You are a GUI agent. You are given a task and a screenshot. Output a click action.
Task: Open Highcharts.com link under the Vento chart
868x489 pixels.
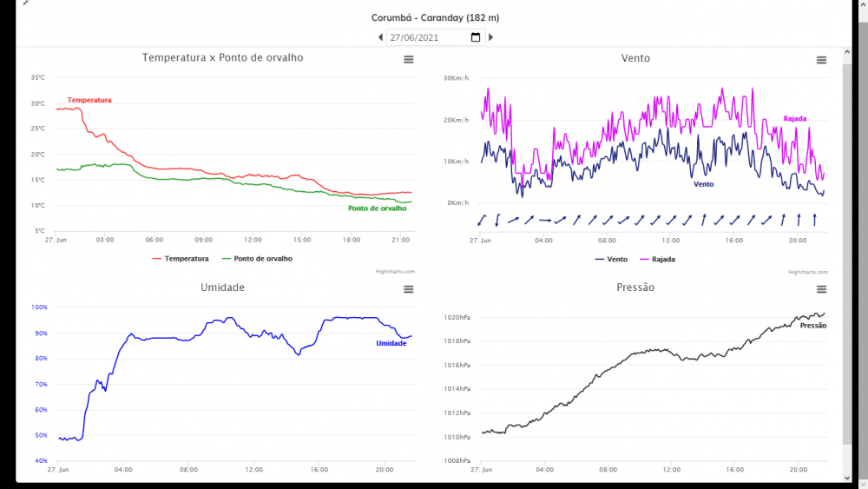point(807,272)
